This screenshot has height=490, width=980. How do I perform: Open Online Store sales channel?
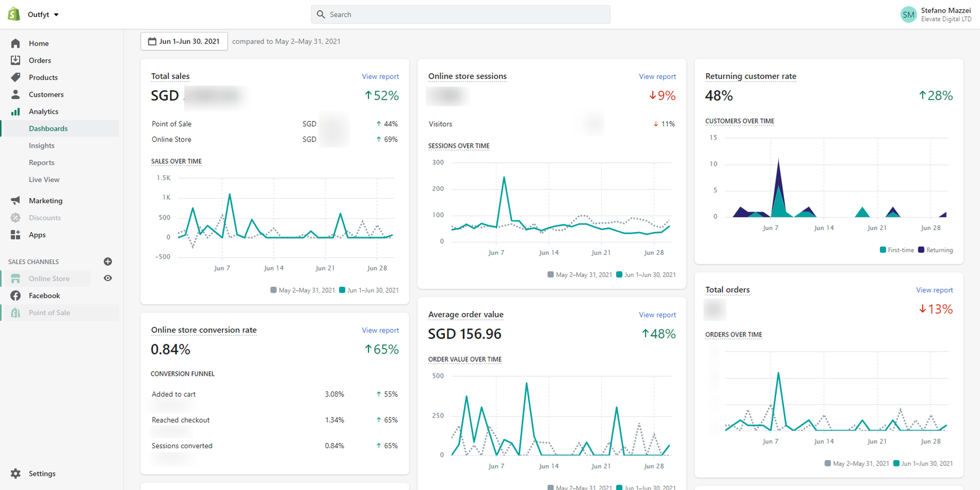tap(49, 278)
